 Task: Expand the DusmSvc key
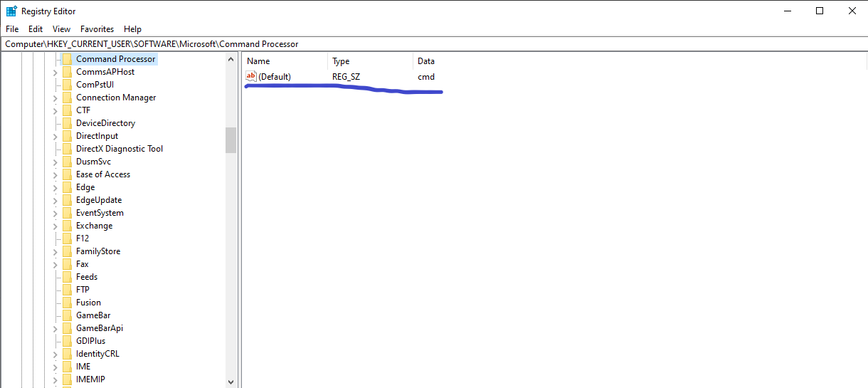[x=55, y=162]
